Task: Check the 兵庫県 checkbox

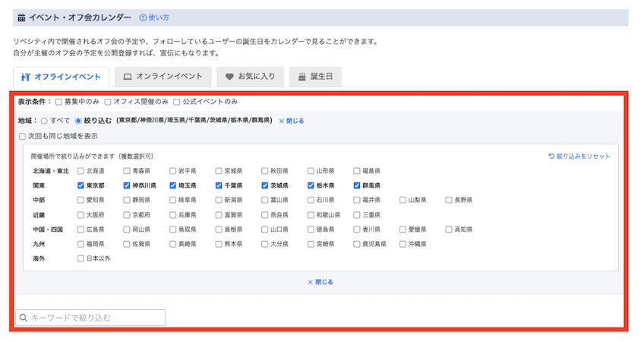Action: [x=172, y=215]
